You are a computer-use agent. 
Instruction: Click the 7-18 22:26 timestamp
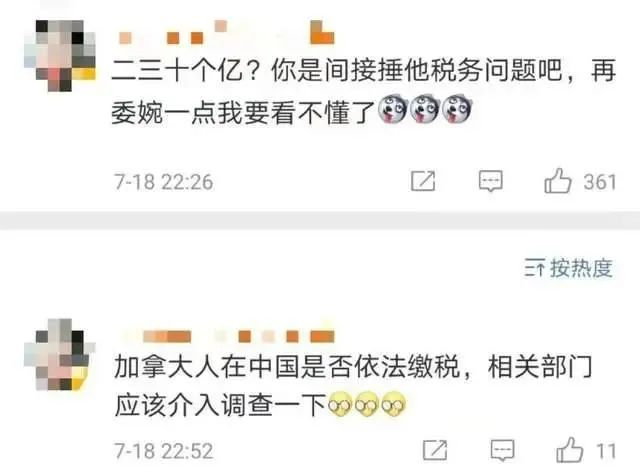pos(164,182)
